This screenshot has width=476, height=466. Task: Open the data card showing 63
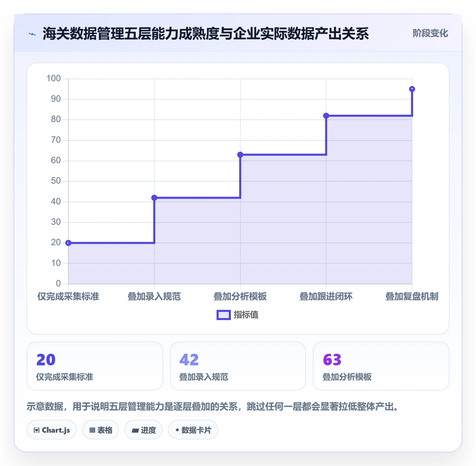[381, 366]
